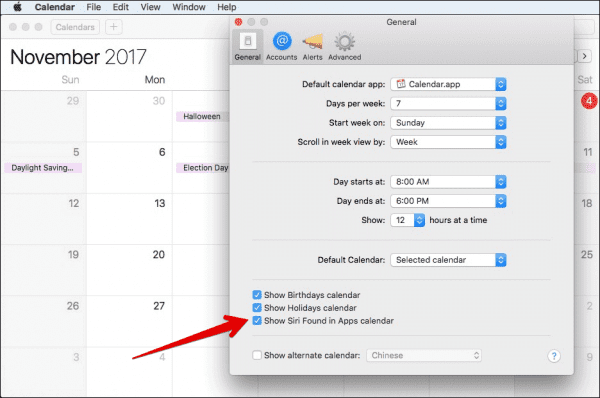Open the Apple menu
The image size is (600, 398).
(17, 7)
